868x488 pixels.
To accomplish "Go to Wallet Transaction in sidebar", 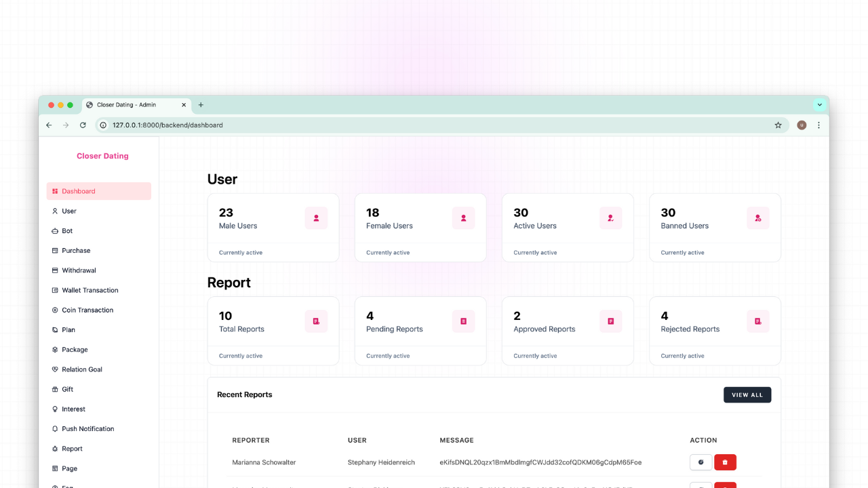I will point(90,290).
